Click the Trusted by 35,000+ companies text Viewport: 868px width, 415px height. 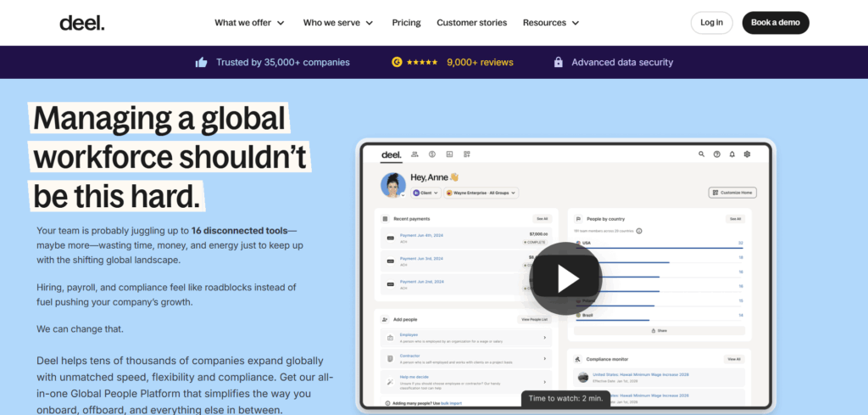pyautogui.click(x=283, y=63)
